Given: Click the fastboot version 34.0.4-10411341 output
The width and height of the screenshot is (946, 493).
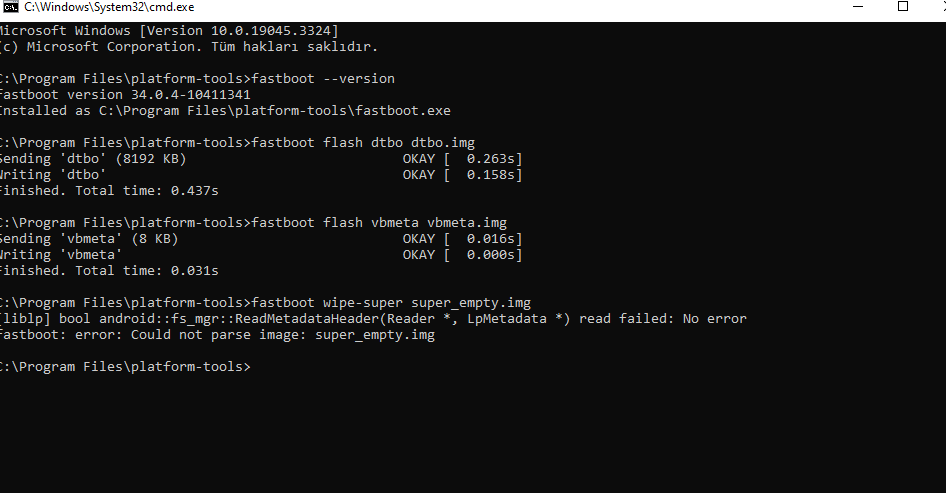Looking at the screenshot, I should tap(124, 95).
